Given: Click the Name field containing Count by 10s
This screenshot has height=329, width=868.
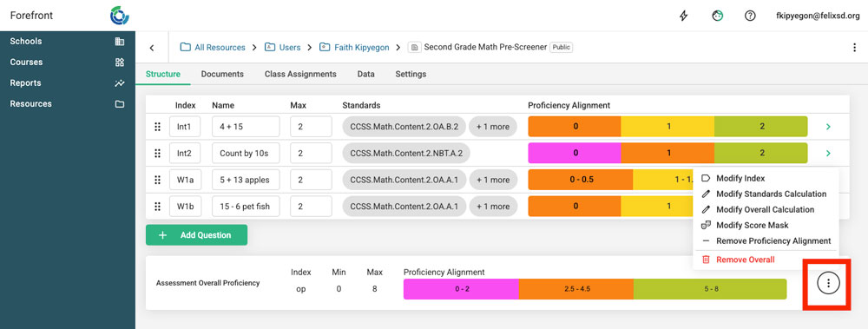Looking at the screenshot, I should tap(246, 154).
